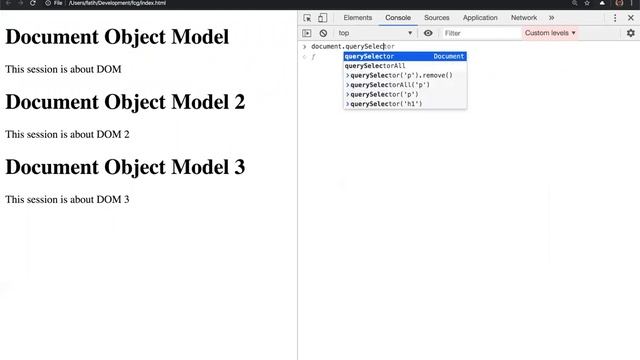Switch to the Network tab
Image resolution: width=640 pixels, height=360 pixels.
[x=524, y=18]
